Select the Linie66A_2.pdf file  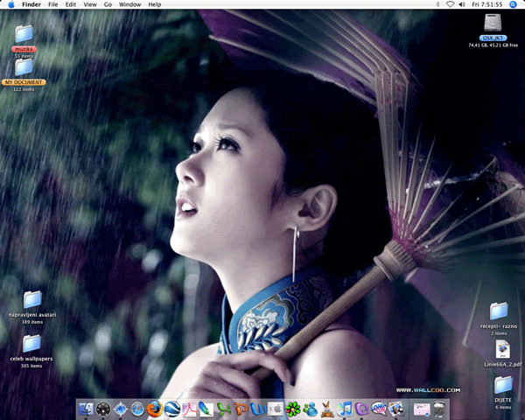click(502, 350)
